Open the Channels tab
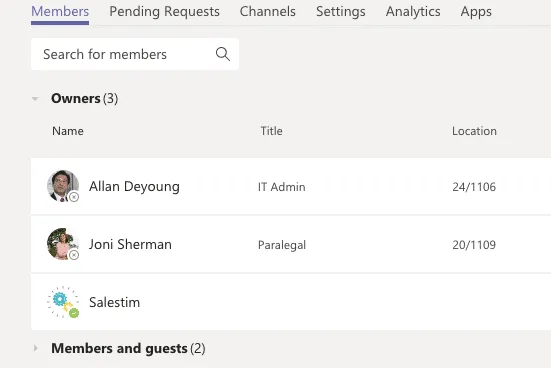 point(268,11)
